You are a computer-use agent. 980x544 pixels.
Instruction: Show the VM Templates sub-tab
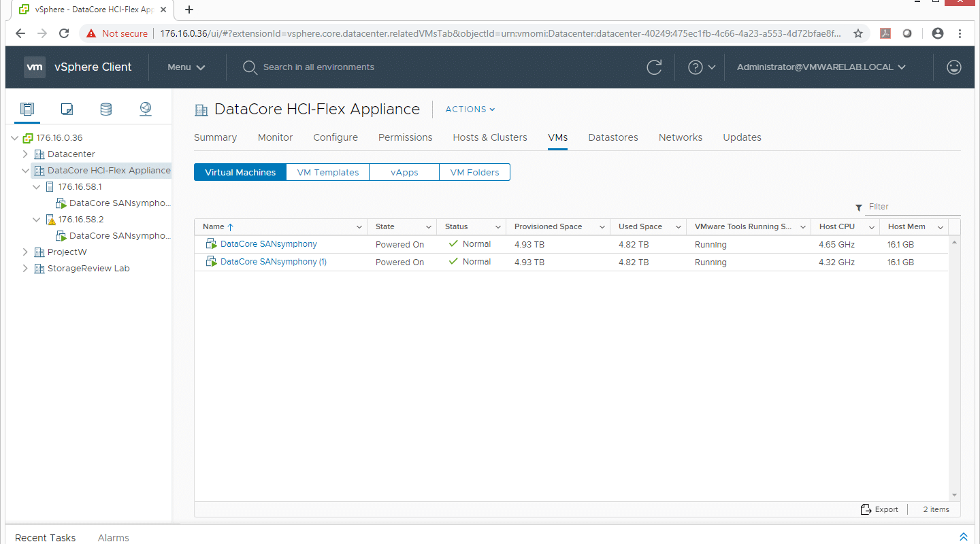tap(328, 173)
